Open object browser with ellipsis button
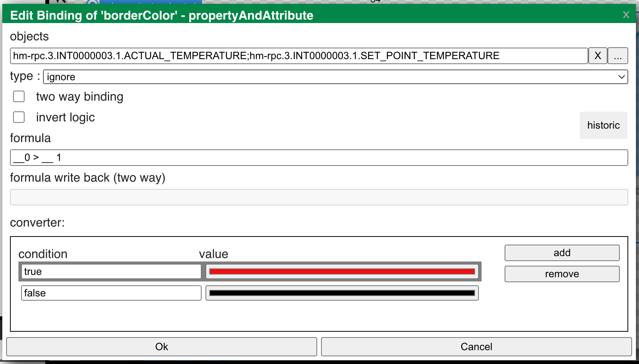The height and width of the screenshot is (364, 639). click(617, 56)
